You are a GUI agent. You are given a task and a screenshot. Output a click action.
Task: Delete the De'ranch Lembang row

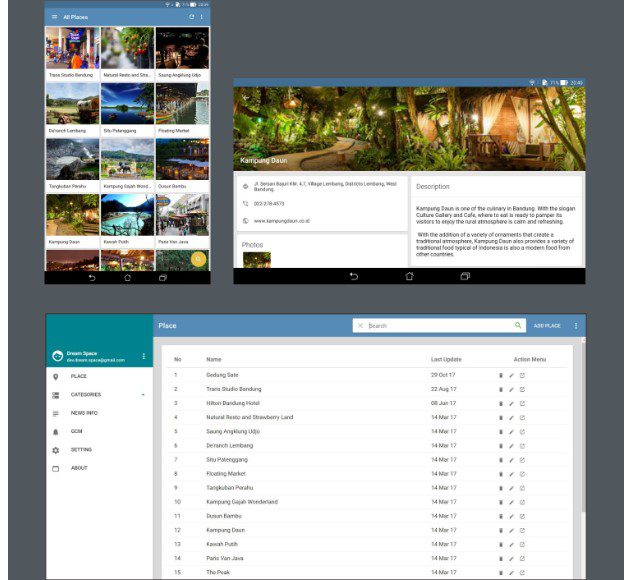pos(501,446)
